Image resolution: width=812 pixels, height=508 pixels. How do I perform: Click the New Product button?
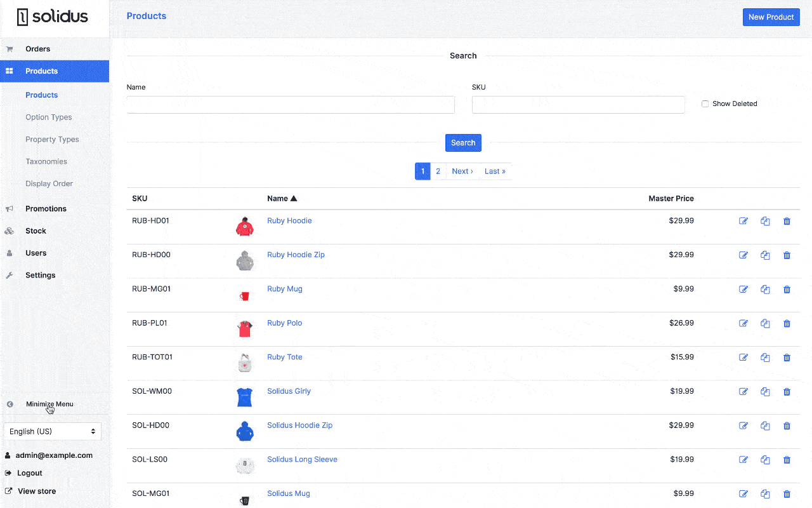(x=771, y=17)
